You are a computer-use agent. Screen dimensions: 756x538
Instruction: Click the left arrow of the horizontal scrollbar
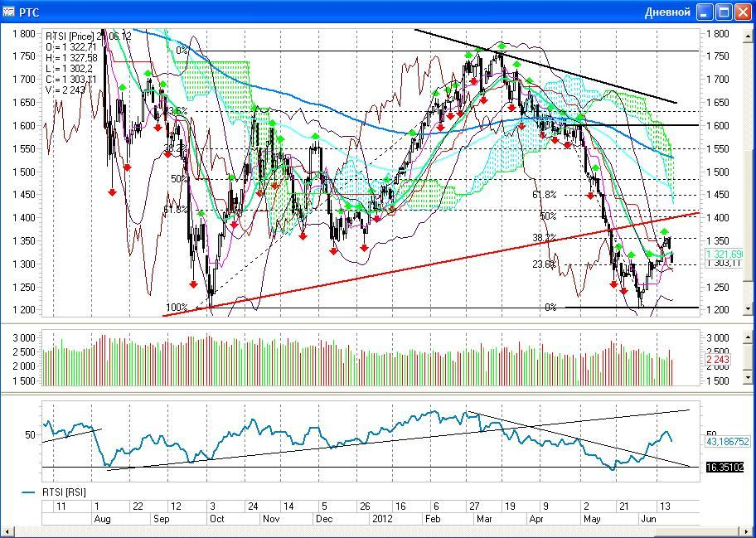pos(7,531)
